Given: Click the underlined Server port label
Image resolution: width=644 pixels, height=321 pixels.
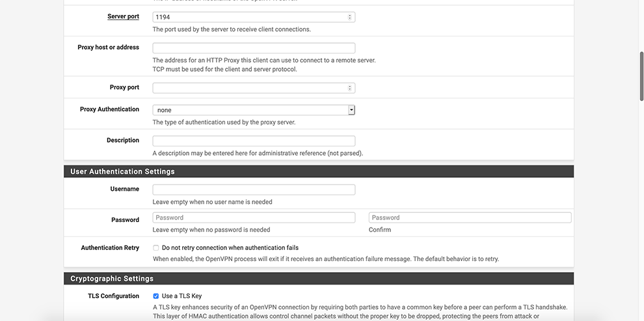Looking at the screenshot, I should pos(123,16).
